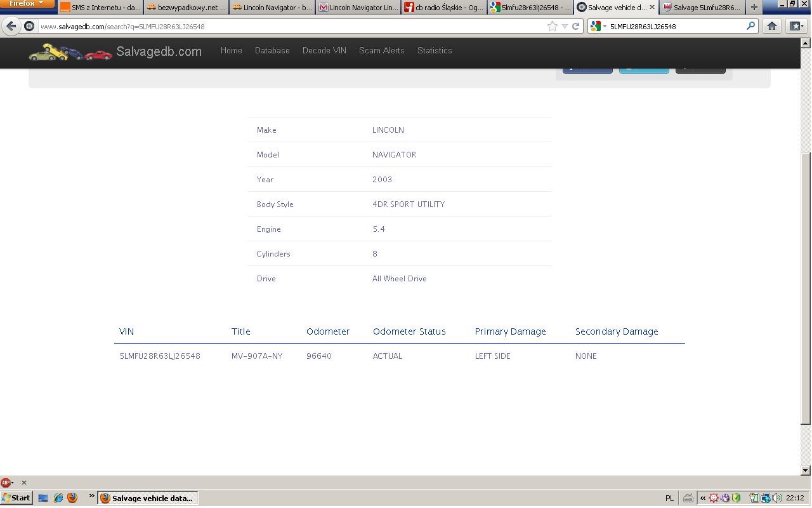This screenshot has width=812, height=508.
Task: Click the volume speaker tray icon
Action: pos(777,498)
